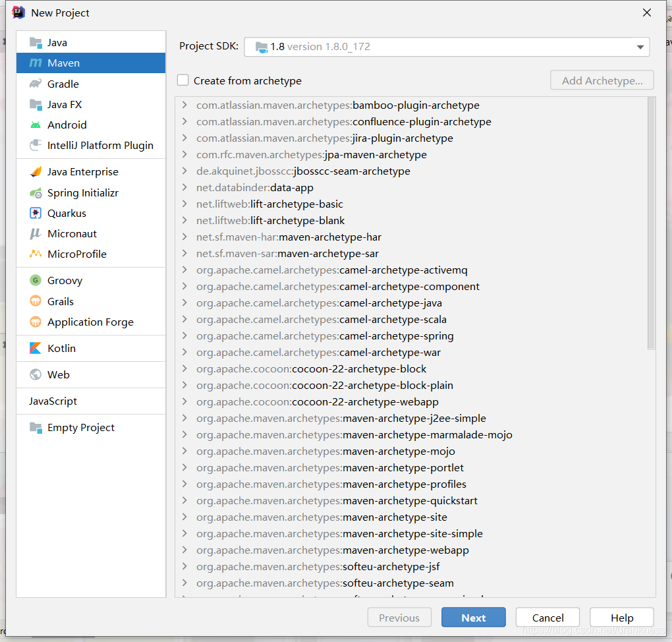The image size is (672, 642).
Task: Click the Help button
Action: click(622, 618)
